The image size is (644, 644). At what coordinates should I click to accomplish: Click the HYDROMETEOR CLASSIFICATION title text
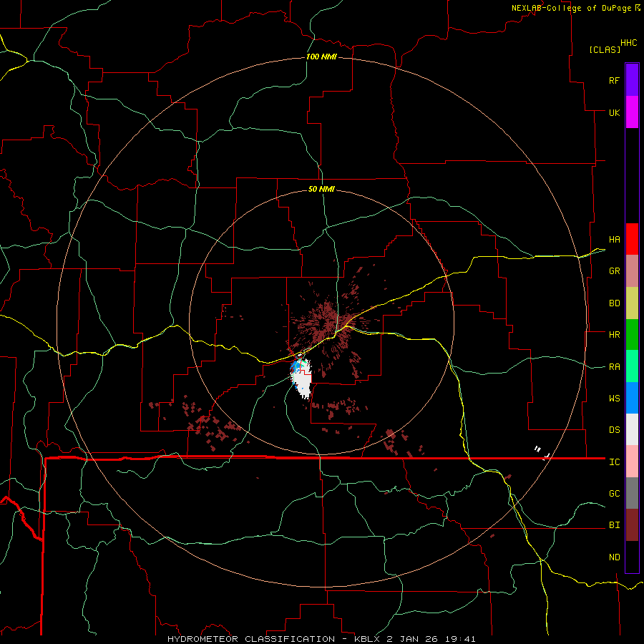(251, 639)
